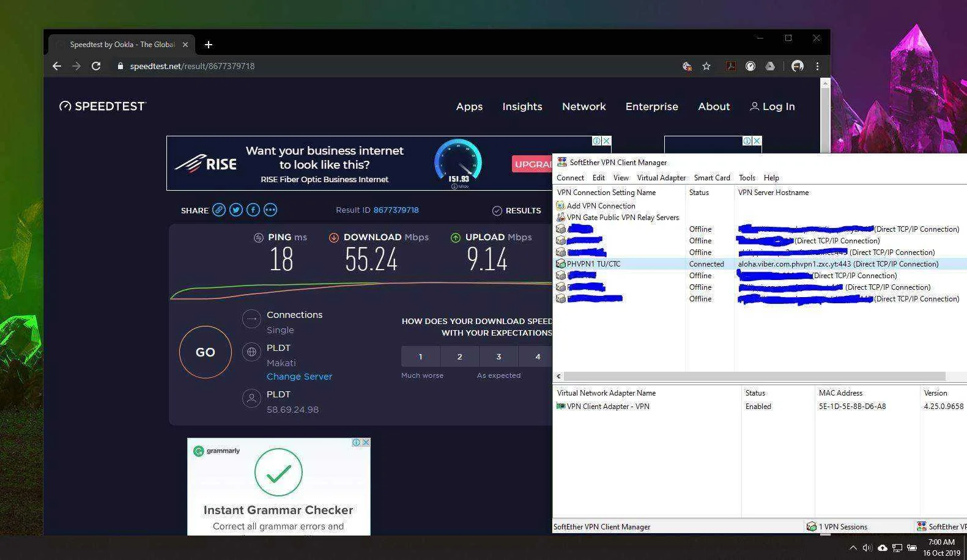Screen dimensions: 967x560
Task: Click Log In link
Action: click(x=772, y=106)
